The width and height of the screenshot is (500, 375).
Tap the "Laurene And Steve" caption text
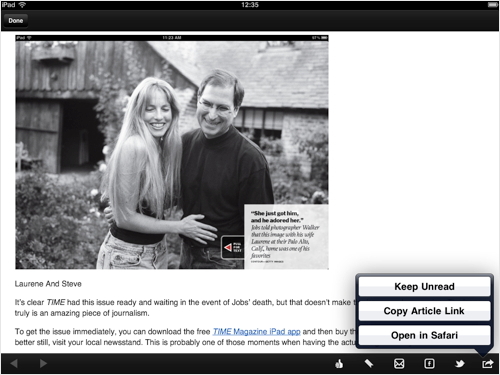coord(48,284)
